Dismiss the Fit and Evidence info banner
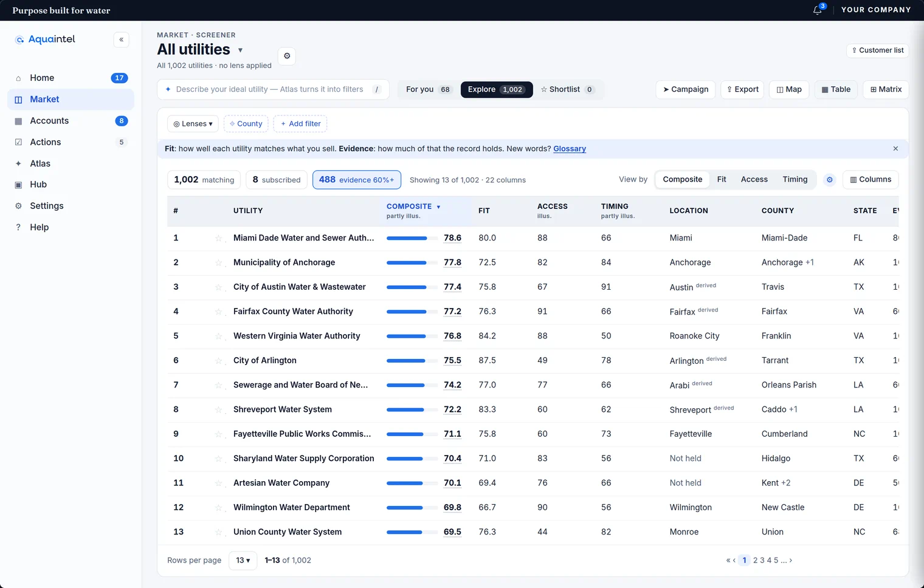 tap(895, 149)
